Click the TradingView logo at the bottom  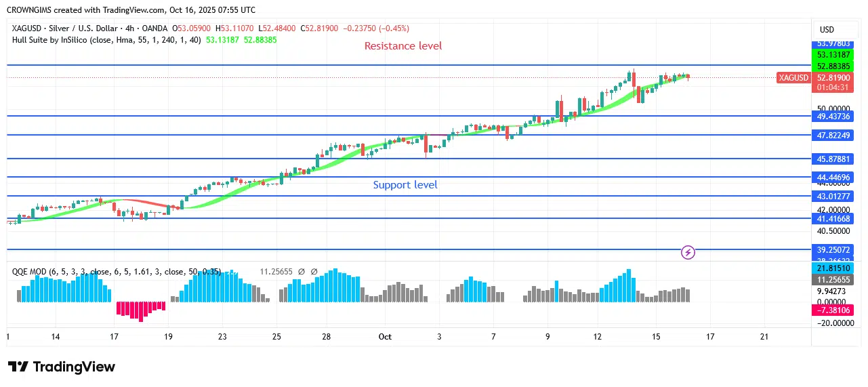[x=62, y=367]
